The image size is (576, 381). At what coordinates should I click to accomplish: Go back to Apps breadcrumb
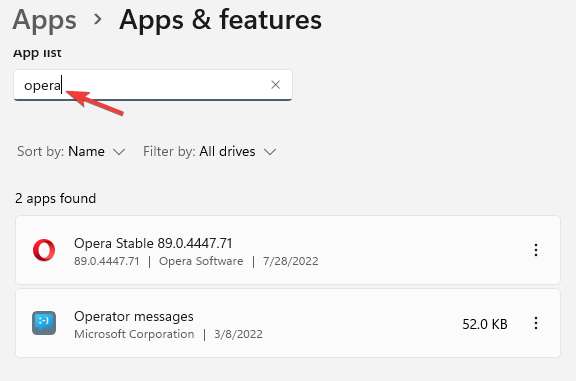coord(44,19)
